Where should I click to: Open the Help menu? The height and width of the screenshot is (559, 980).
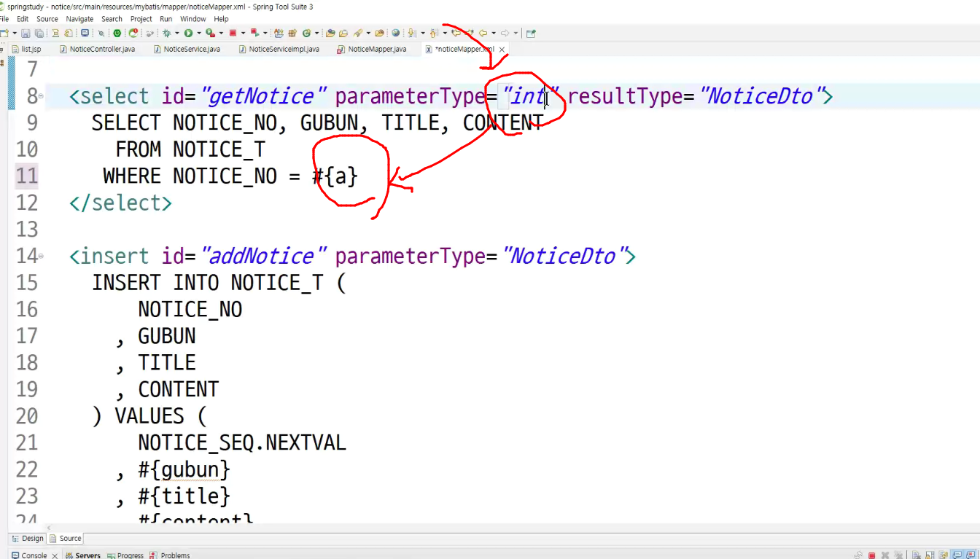221,19
